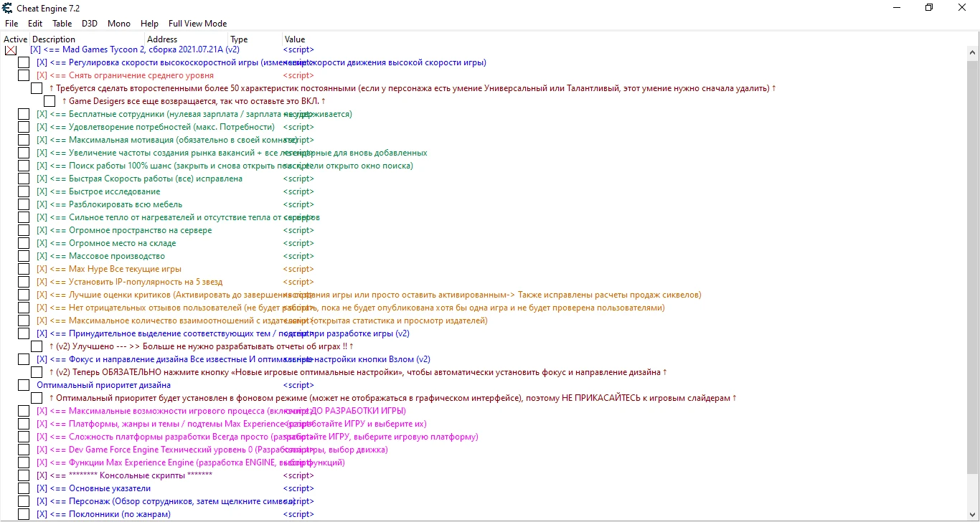Select the 'Поиск работы 100% шанс' row text
Image resolution: width=980 pixels, height=522 pixels.
225,166
